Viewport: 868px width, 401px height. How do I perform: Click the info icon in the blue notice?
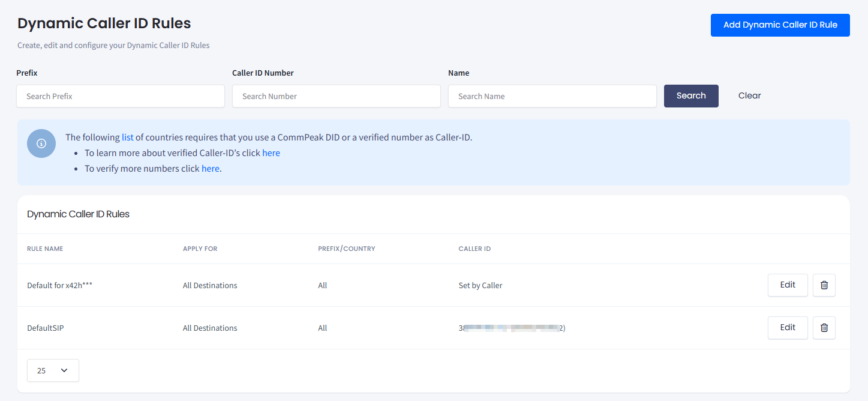tap(41, 143)
